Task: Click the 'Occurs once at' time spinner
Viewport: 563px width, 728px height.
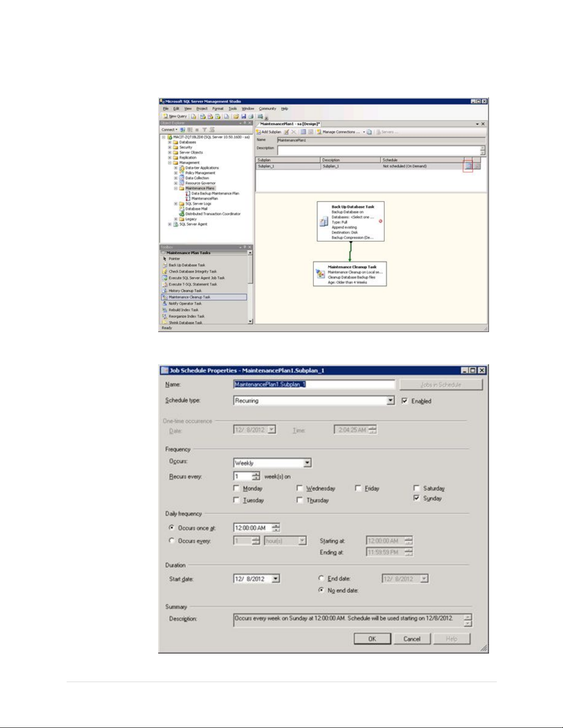Action: [276, 528]
